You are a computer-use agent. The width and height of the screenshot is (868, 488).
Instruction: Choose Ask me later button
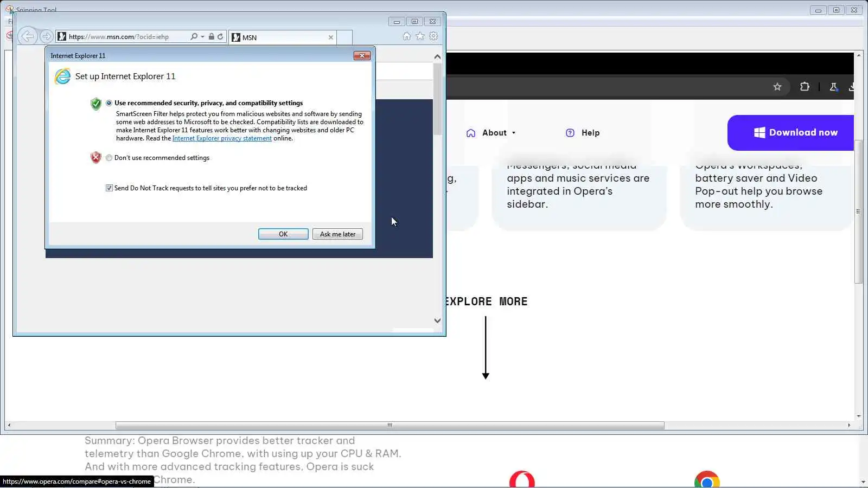click(337, 234)
